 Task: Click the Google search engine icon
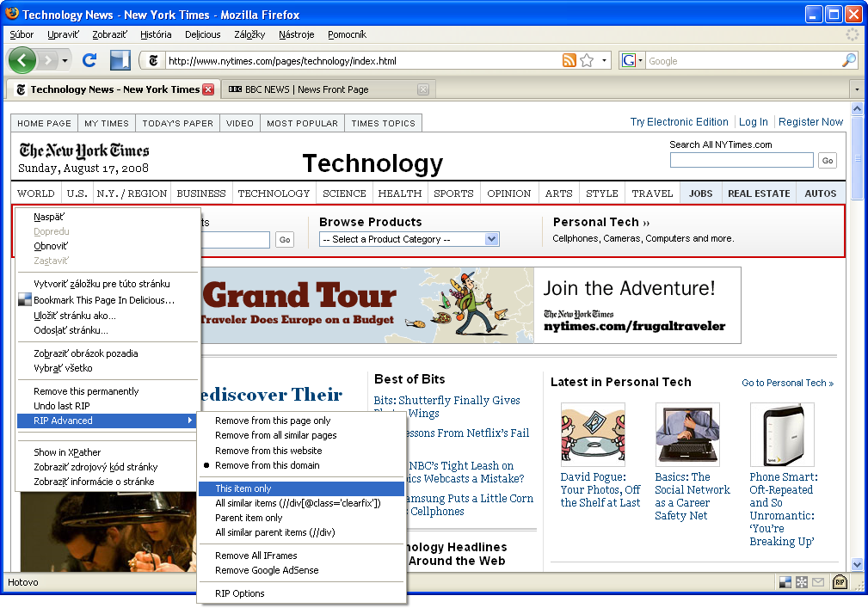click(628, 60)
